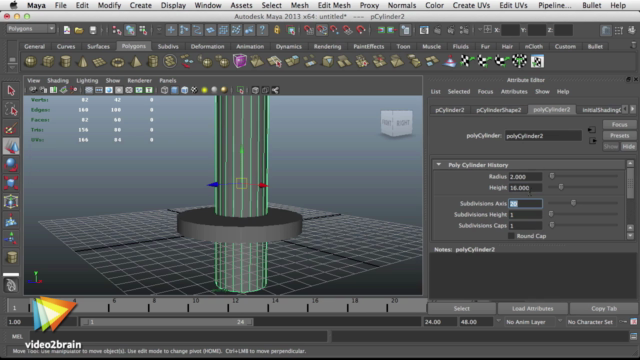This screenshot has height=360, width=640.
Task: Activate the Paint selection tool
Action: 11,128
